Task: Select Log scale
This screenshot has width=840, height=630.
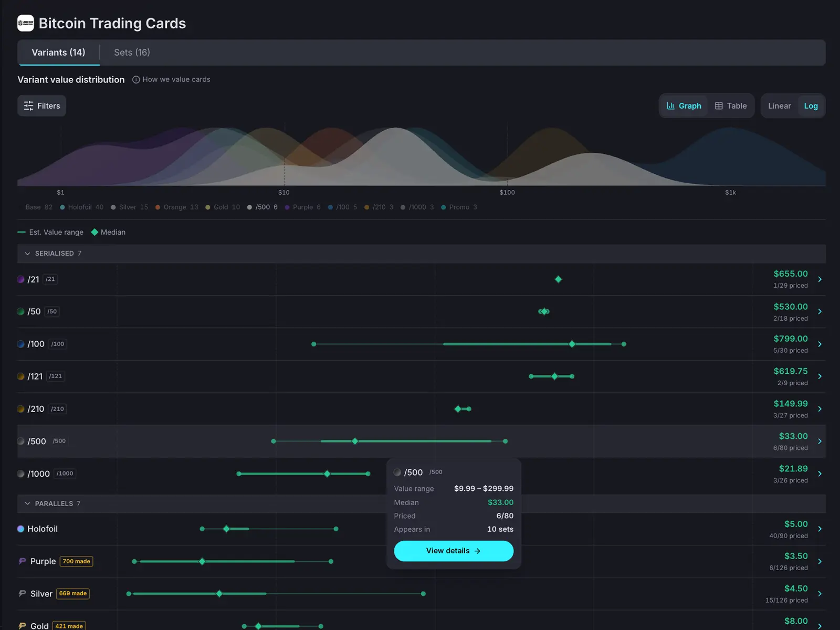Action: click(811, 106)
